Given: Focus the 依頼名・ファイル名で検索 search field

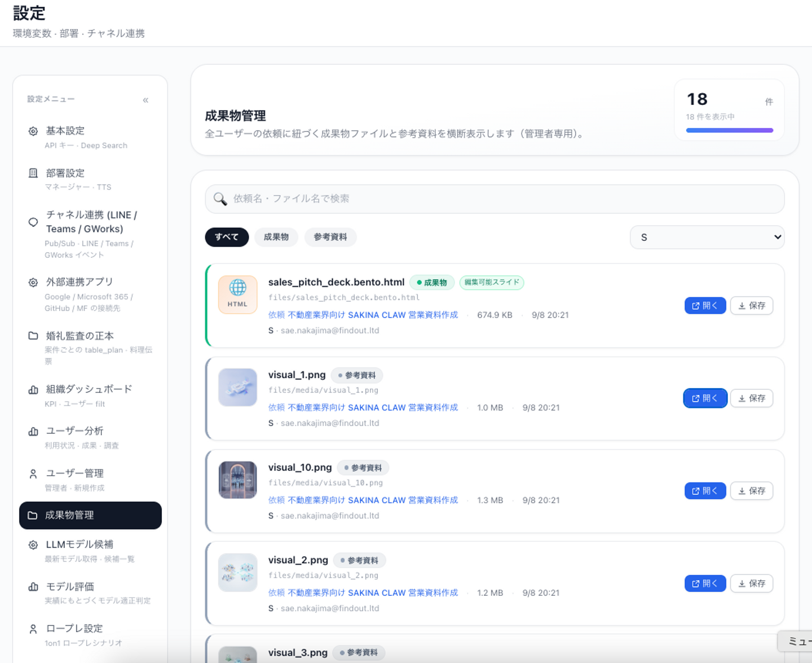Looking at the screenshot, I should (x=495, y=199).
